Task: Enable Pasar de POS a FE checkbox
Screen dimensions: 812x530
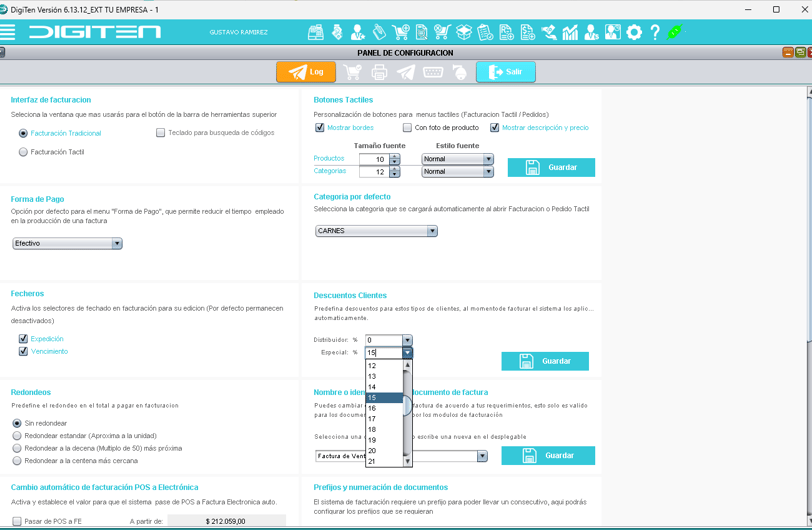Action: pyautogui.click(x=17, y=521)
